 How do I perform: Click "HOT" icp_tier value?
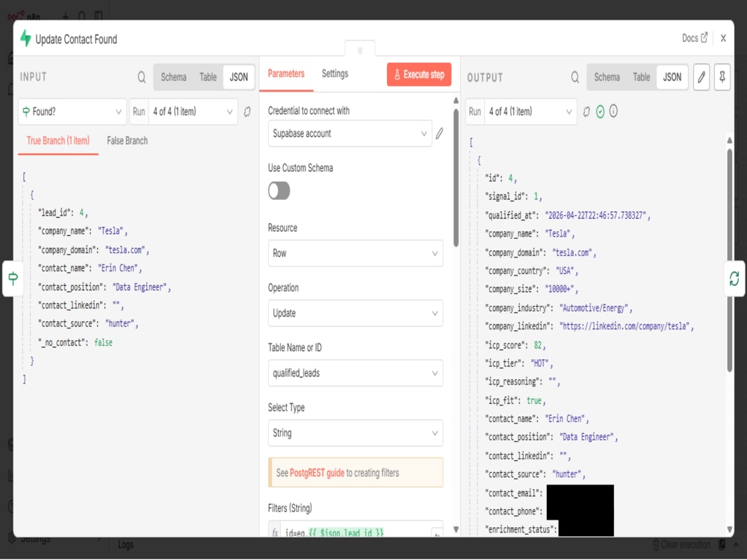(x=540, y=364)
